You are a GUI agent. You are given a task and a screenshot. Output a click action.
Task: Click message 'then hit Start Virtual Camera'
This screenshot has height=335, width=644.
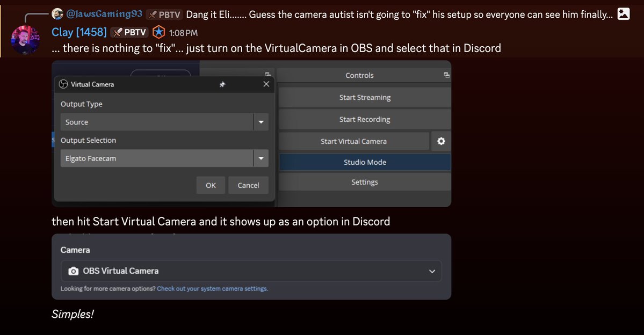click(221, 221)
